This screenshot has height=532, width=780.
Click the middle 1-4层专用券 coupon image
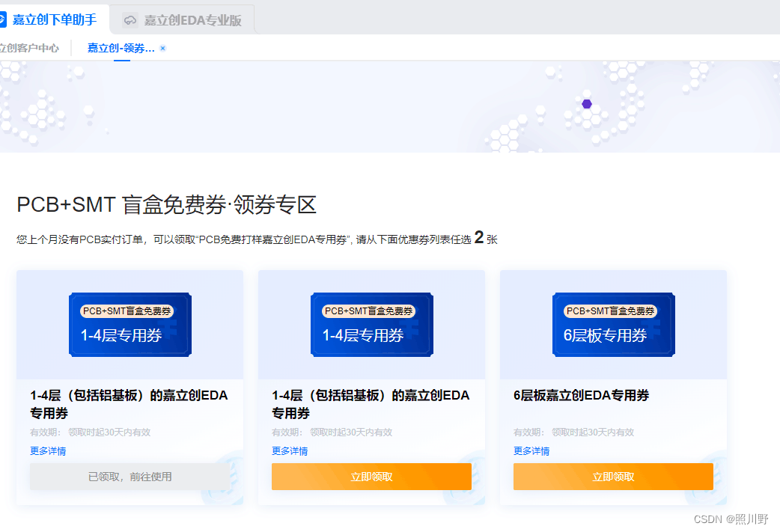pyautogui.click(x=371, y=325)
